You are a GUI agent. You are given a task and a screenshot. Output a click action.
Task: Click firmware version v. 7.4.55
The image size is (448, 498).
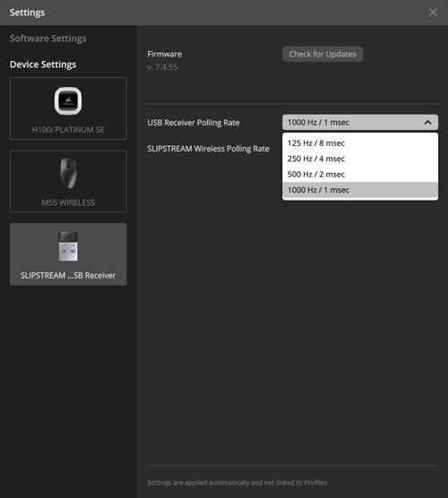(x=162, y=67)
